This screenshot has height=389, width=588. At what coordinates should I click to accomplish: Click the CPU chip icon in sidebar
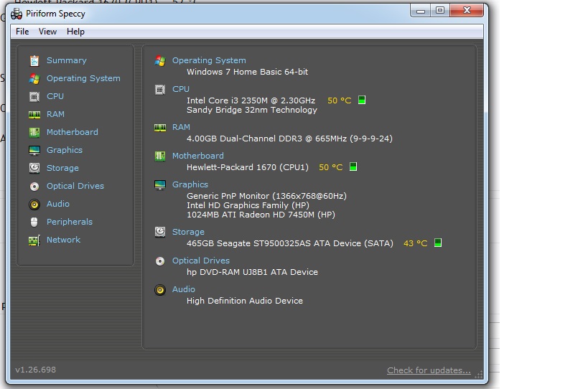34,96
